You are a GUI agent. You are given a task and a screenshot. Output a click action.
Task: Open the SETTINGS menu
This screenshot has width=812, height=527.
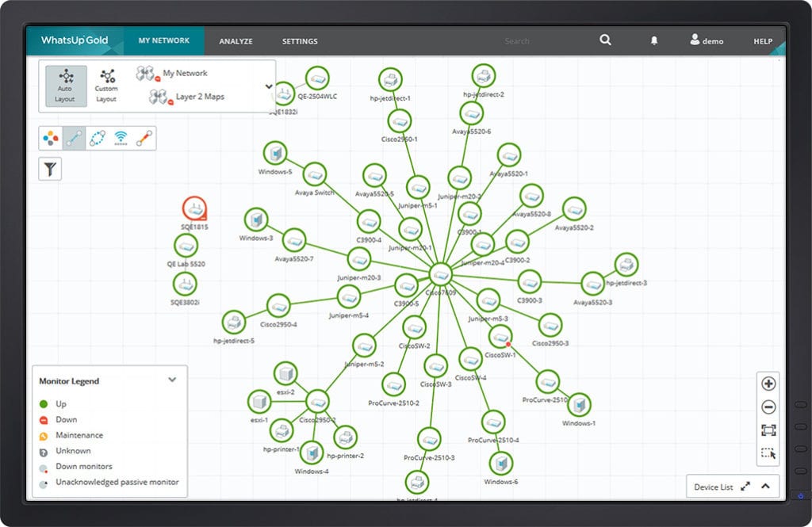point(299,40)
